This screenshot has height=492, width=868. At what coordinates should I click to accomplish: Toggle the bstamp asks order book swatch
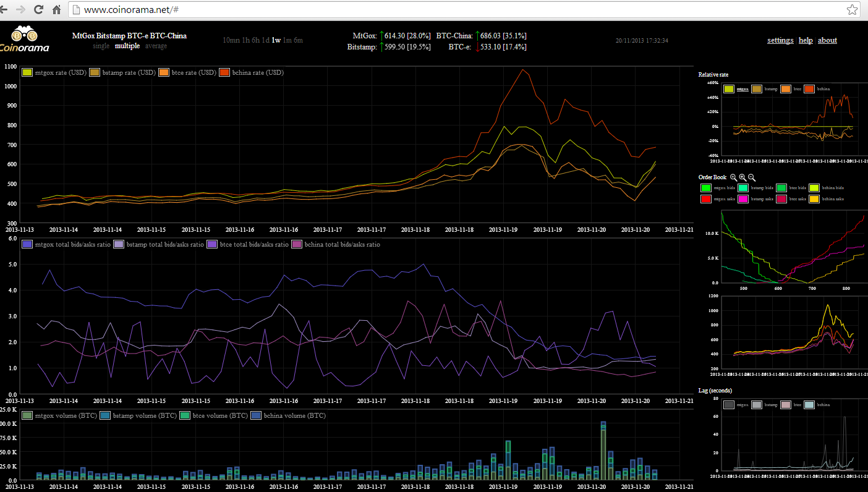click(743, 198)
